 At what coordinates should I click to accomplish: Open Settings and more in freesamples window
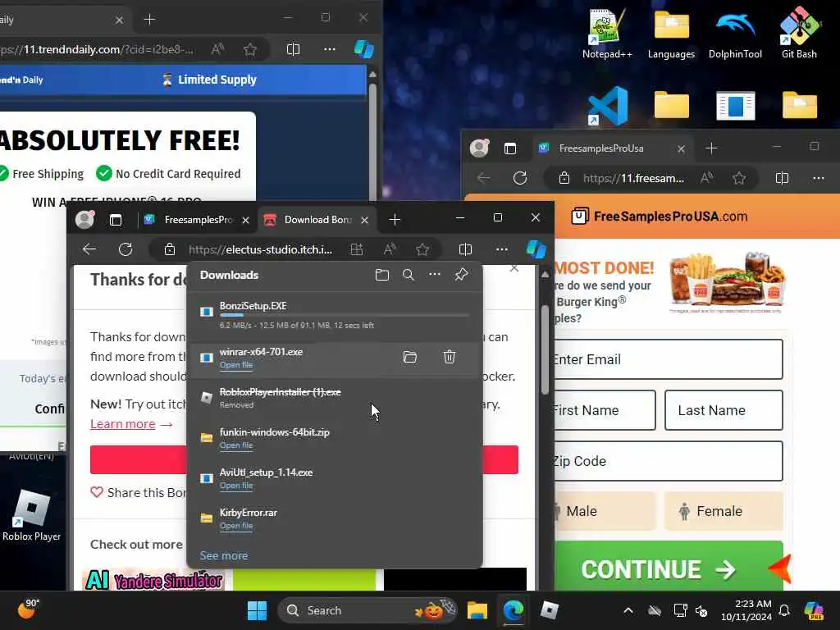click(819, 178)
